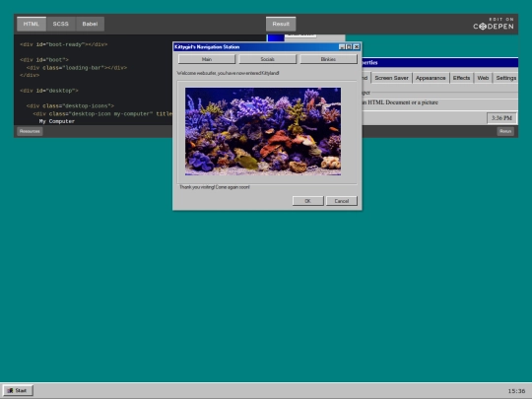Toggle the Result view button

coord(281,24)
